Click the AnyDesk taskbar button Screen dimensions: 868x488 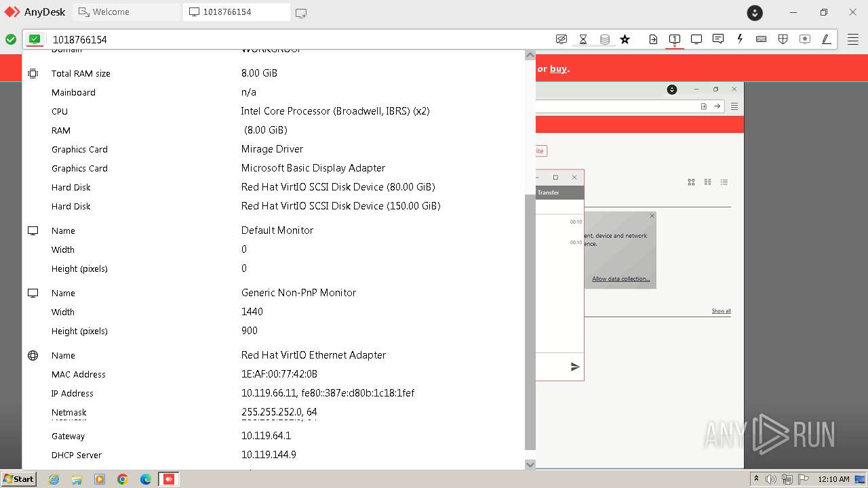pyautogui.click(x=168, y=479)
